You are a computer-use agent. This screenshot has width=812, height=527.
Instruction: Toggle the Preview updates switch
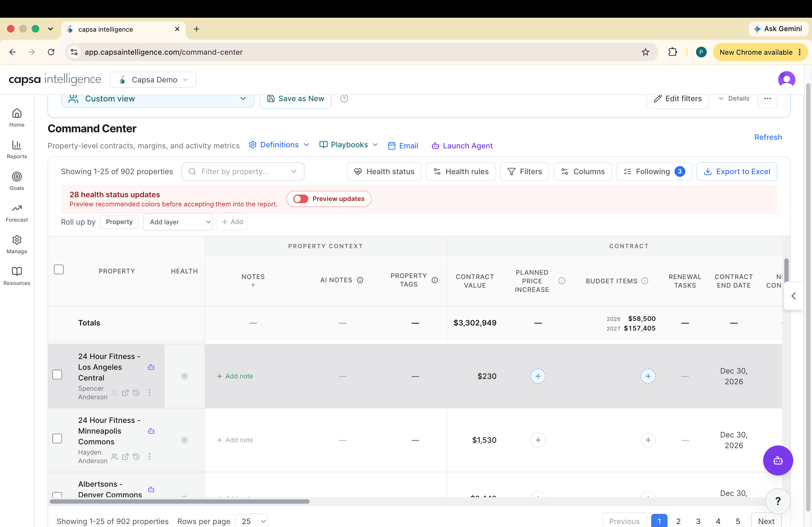pos(300,198)
